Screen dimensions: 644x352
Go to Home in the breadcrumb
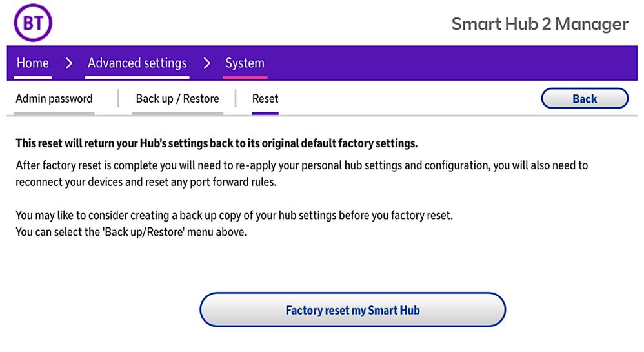pos(32,63)
